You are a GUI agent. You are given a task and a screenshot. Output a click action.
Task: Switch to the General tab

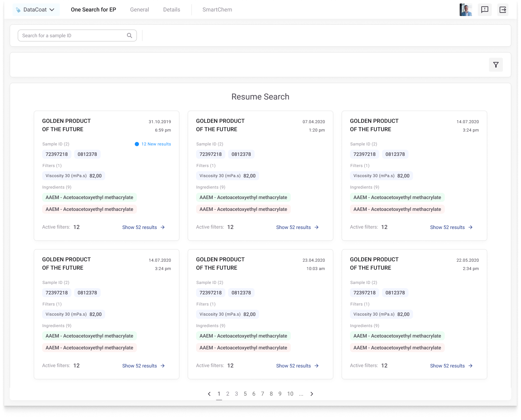[x=139, y=10]
